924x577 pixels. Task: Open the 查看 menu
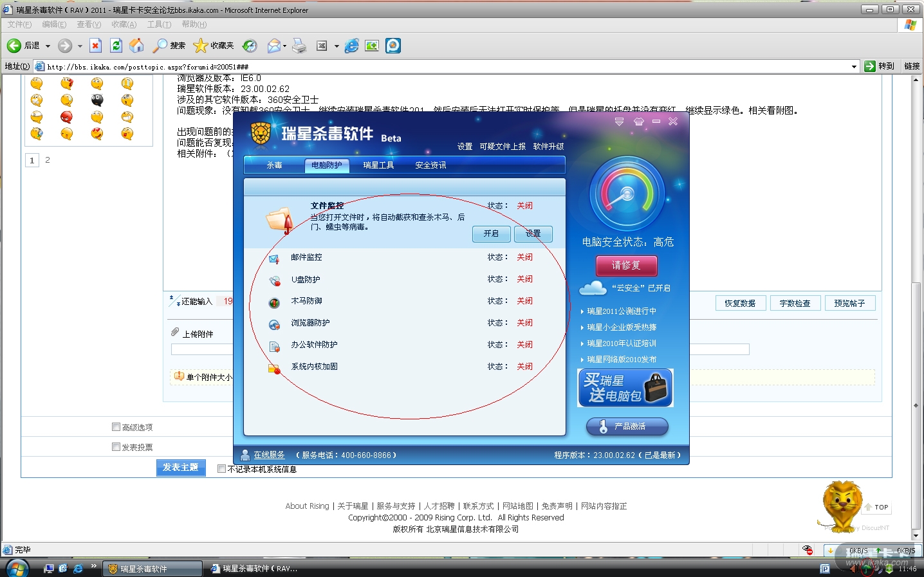click(89, 24)
